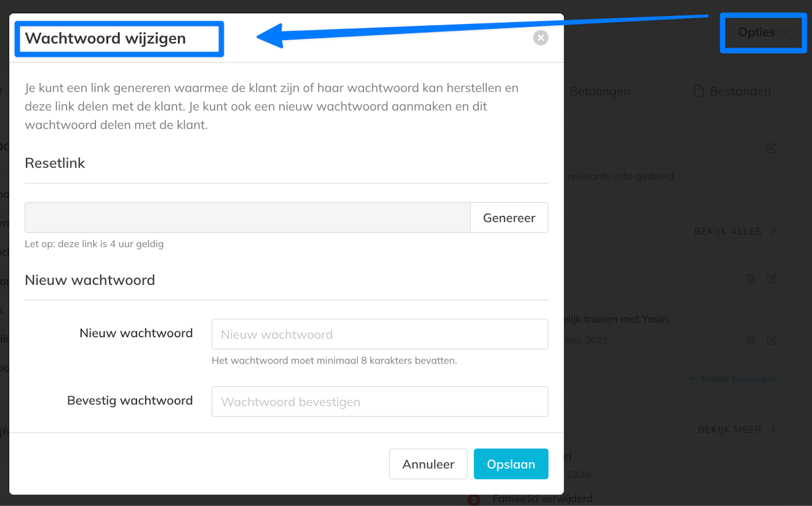
Task: Expand Bekijk meer chevron
Action: click(773, 429)
